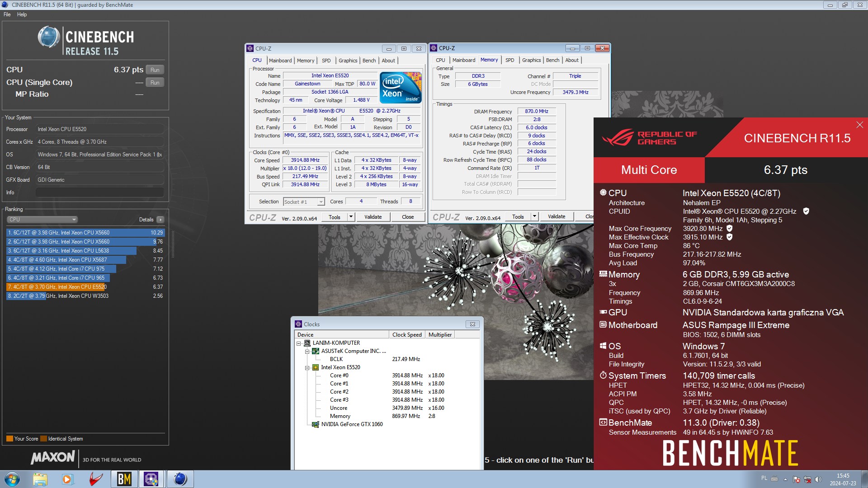Click the Ranking Details arrow button

click(160, 220)
